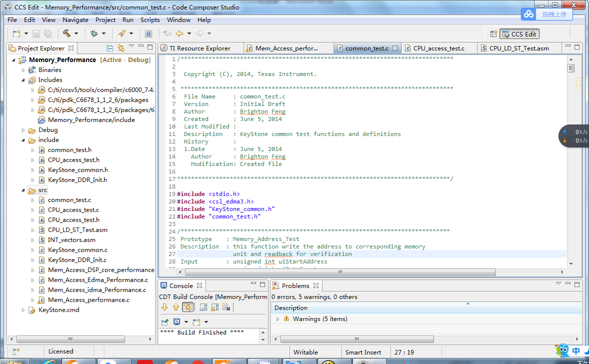Click Chinese input method indicator
The height and width of the screenshot is (364, 589).
(x=576, y=351)
